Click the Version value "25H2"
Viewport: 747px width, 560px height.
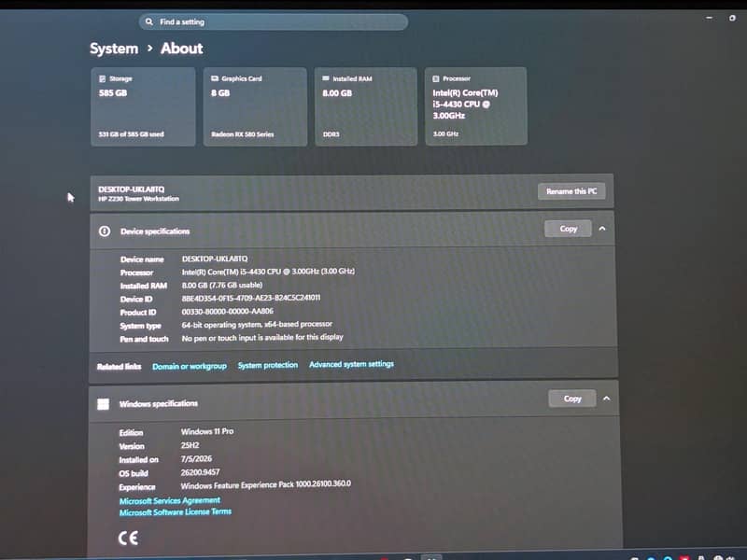point(190,445)
